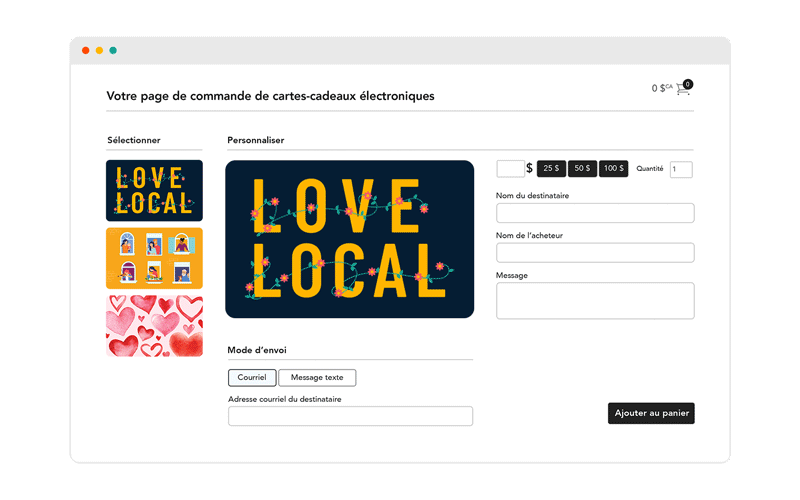Viewport: 800px width, 500px height.
Task: Click the page title about cartes-cadeaux électroniques
Action: (270, 96)
